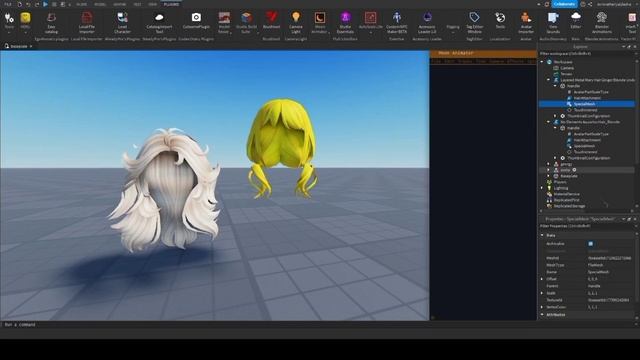Open the Model Resize plugin
The image size is (640, 360).
click(x=224, y=23)
